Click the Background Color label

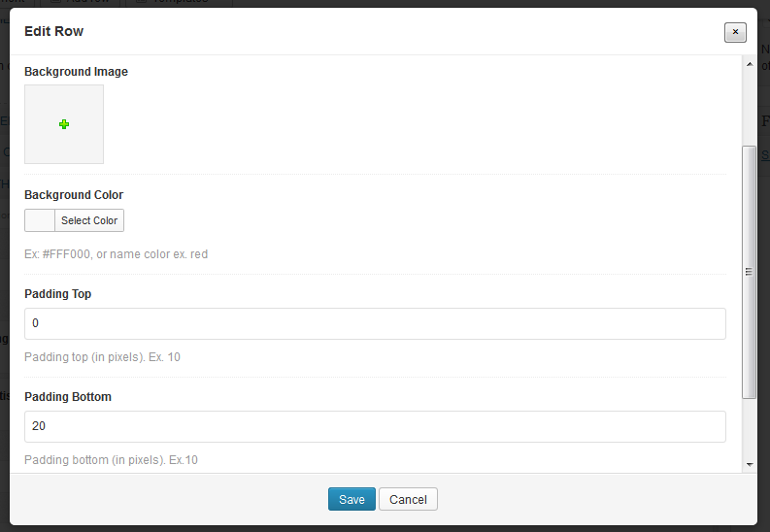coord(74,195)
